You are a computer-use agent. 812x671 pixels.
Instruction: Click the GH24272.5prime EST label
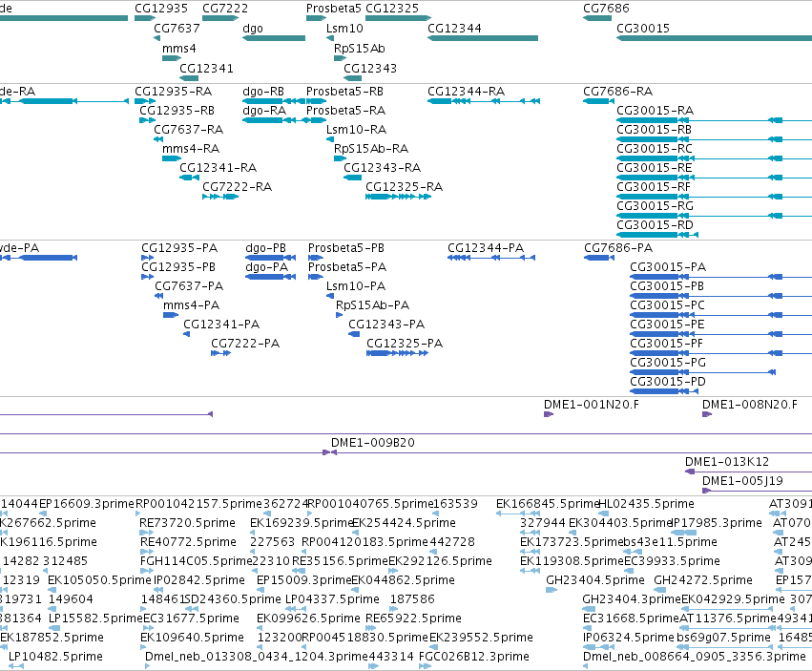click(702, 581)
